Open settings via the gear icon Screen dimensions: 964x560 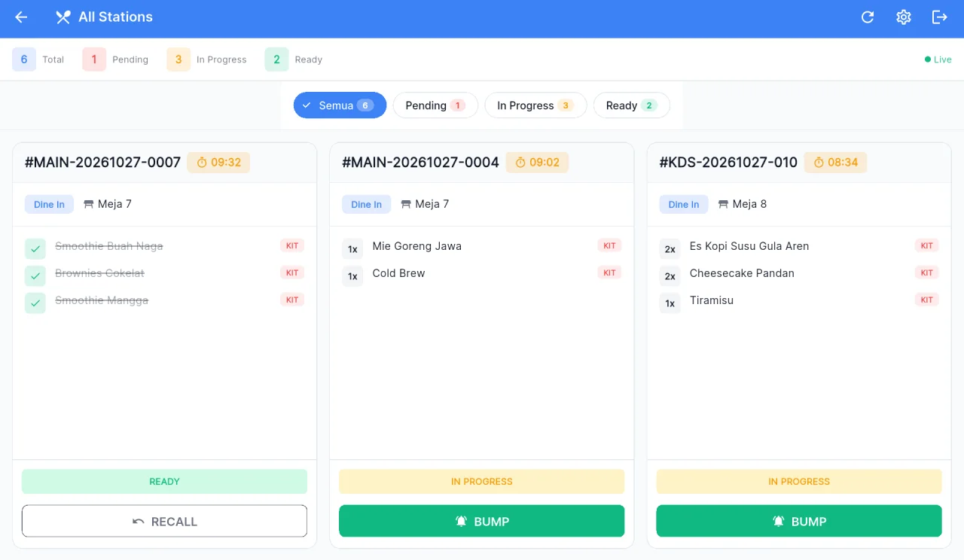coord(904,17)
